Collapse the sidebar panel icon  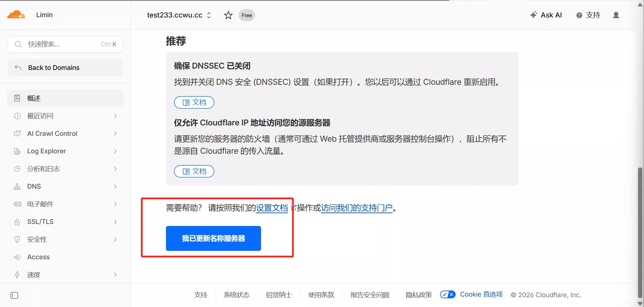coord(14,296)
